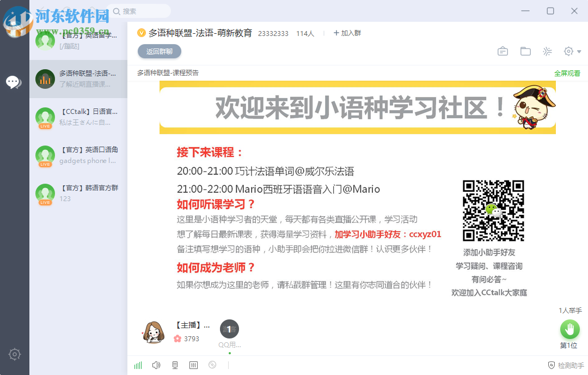The width and height of the screenshot is (588, 375).
Task: Click the share/activity icon beside the folder
Action: [547, 51]
